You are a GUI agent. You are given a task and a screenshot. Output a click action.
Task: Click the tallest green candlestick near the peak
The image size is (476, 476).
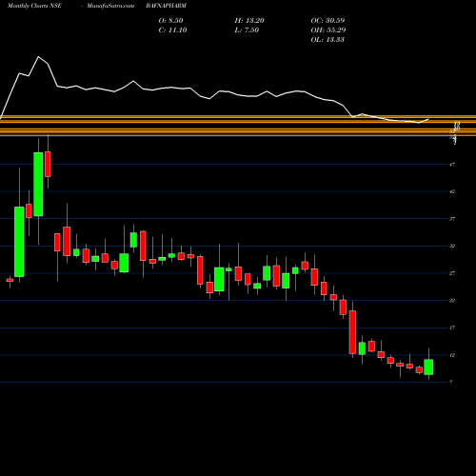tap(38, 184)
